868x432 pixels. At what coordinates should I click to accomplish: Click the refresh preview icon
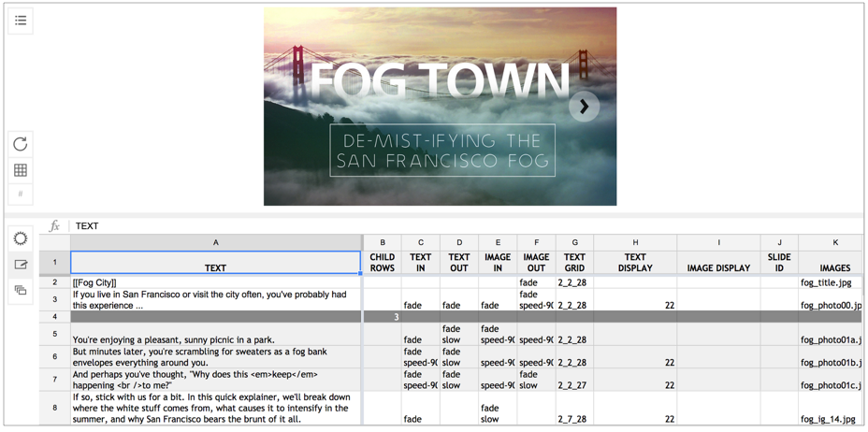tap(21, 144)
